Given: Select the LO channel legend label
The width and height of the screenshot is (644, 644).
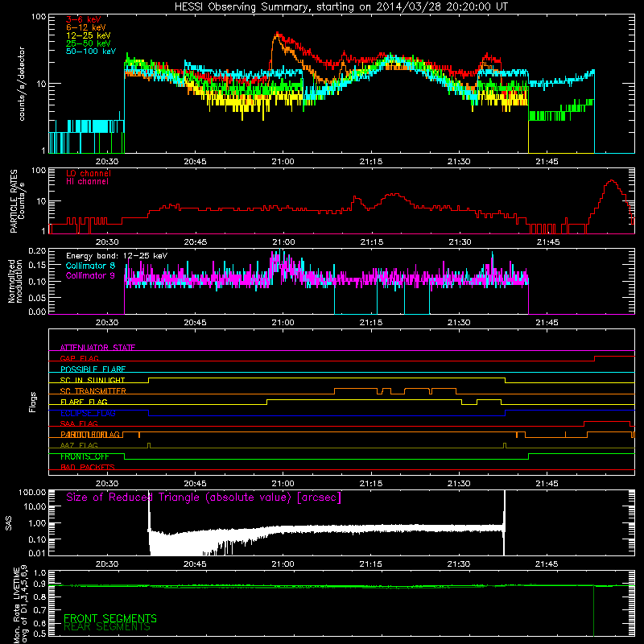Looking at the screenshot, I should click(89, 173).
